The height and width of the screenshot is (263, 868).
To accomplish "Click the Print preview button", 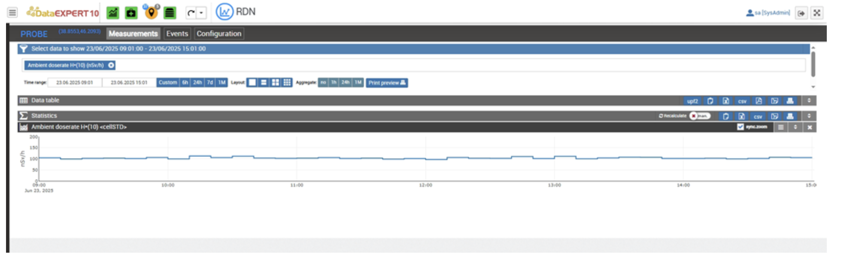I will tap(387, 83).
